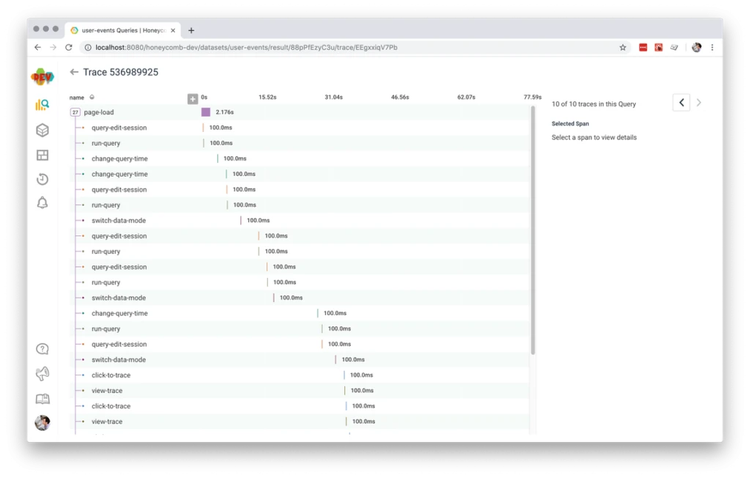The width and height of the screenshot is (750, 478).
Task: Click the plus button at timeline start
Action: coord(192,99)
